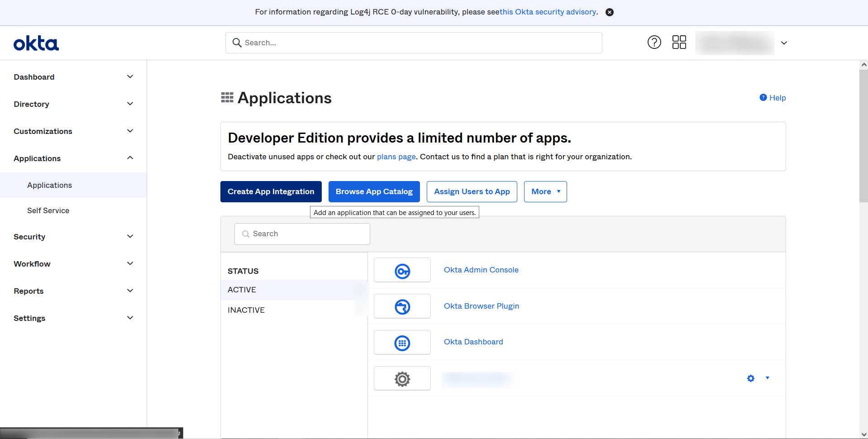This screenshot has width=868, height=439.
Task: Open the More dropdown button
Action: 545,192
